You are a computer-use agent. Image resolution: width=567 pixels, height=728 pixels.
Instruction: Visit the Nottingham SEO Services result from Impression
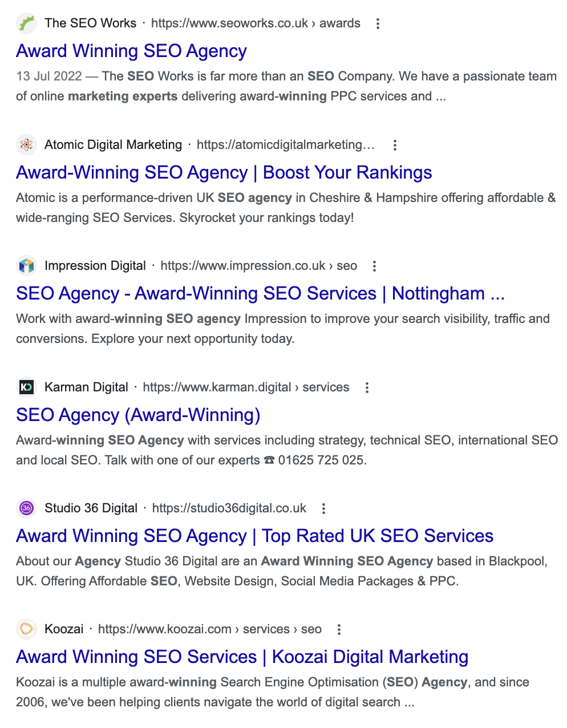pyautogui.click(x=261, y=293)
